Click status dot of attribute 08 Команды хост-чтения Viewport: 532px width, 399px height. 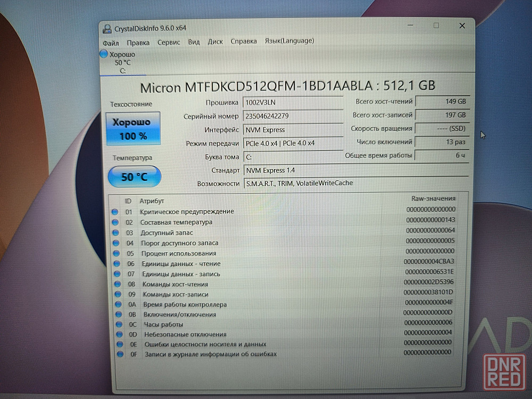[x=118, y=284]
